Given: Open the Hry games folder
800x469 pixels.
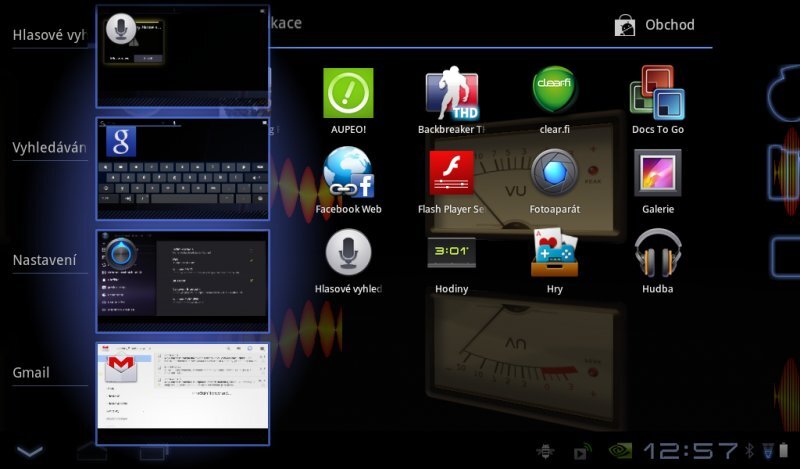Looking at the screenshot, I should pyautogui.click(x=555, y=261).
